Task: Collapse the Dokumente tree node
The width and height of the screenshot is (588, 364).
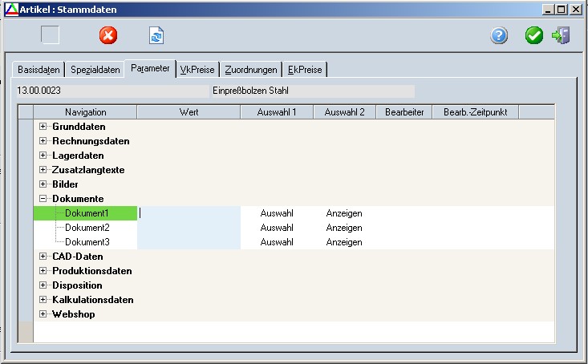Action: pos(43,199)
